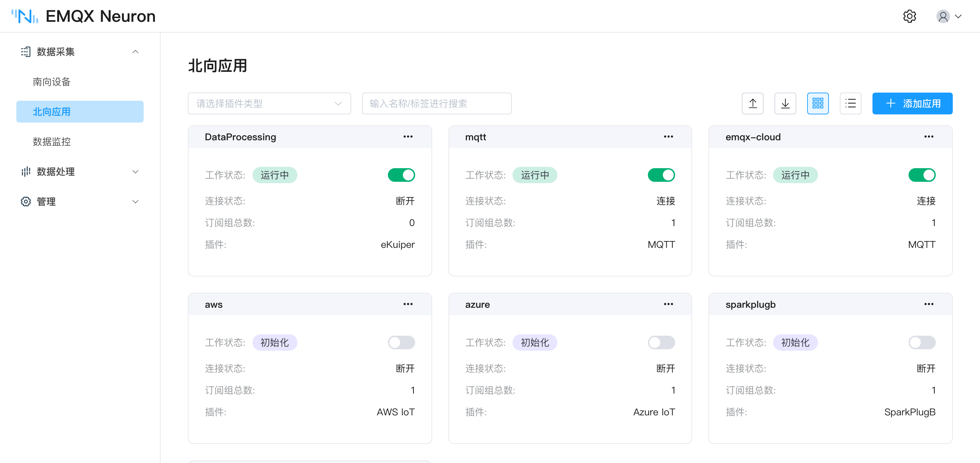The width and height of the screenshot is (980, 463).
Task: Click 连接 connection status on mqtt
Action: point(666,201)
